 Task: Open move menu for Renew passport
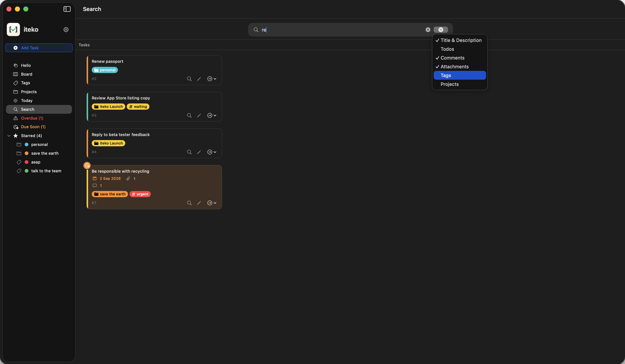pos(212,79)
